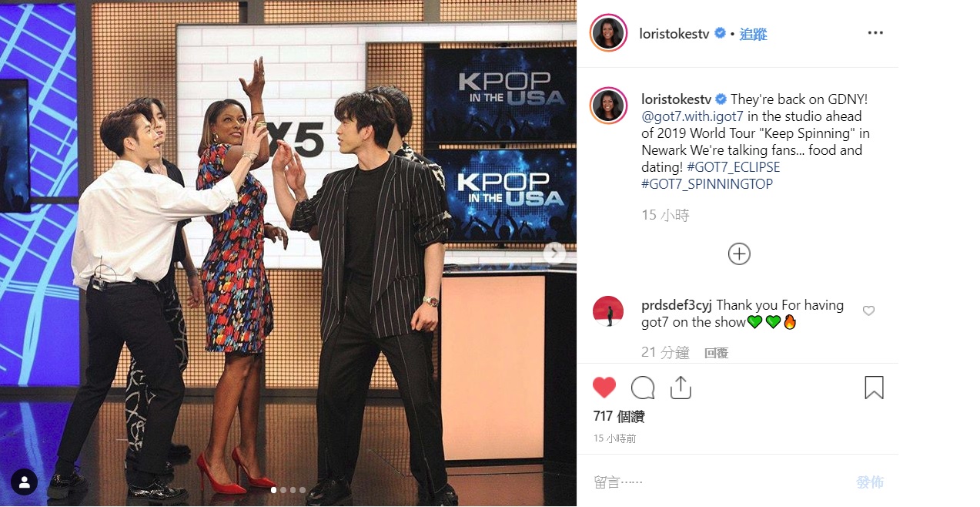View the 717 likes list
Screen dimensions: 980x507
tap(619, 416)
